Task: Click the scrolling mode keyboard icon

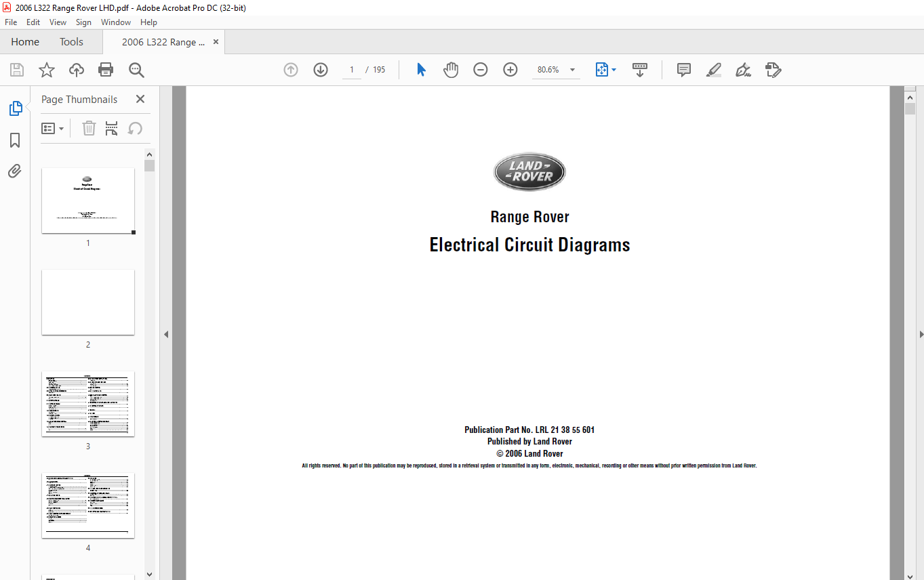Action: coord(640,70)
